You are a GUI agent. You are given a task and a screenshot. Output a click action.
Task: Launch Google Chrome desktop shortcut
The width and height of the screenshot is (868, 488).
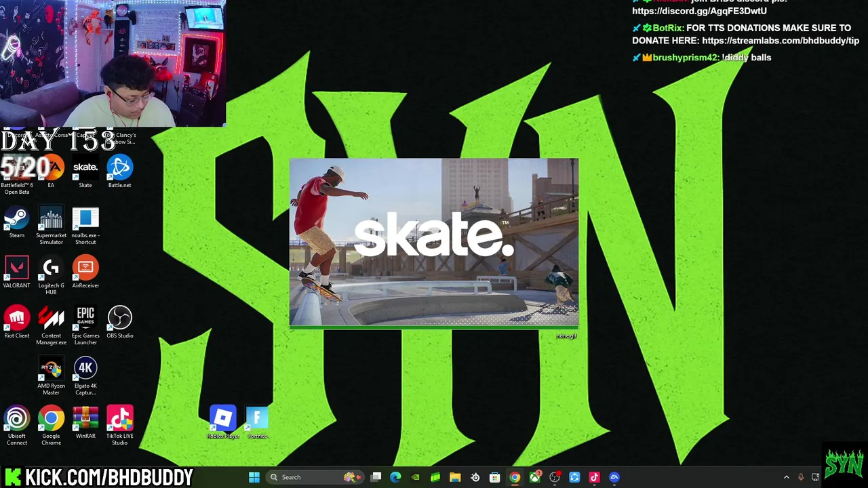coord(51,426)
